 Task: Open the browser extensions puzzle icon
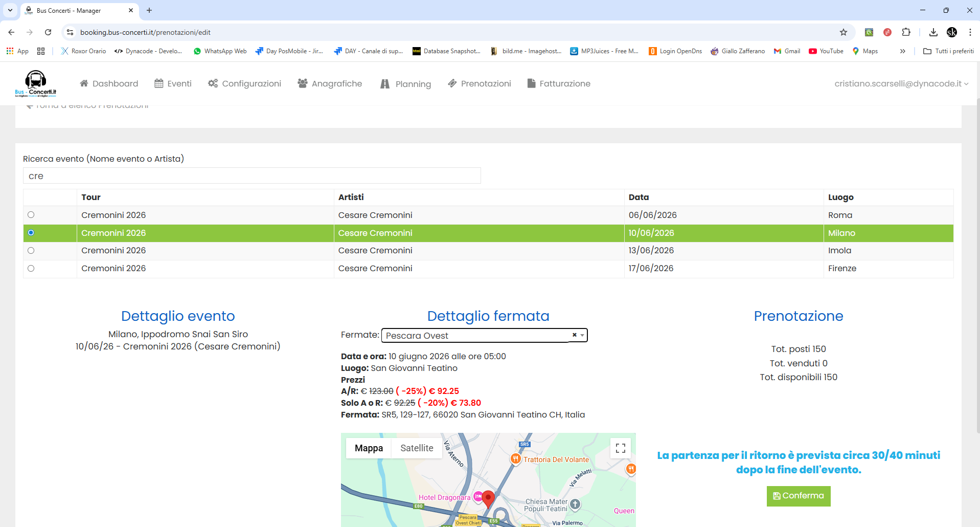tap(906, 32)
